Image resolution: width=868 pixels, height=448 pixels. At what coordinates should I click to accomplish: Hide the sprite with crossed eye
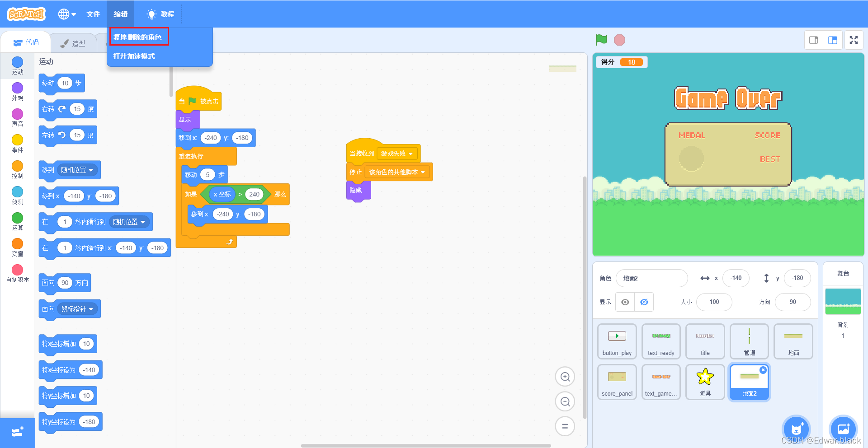pyautogui.click(x=644, y=302)
